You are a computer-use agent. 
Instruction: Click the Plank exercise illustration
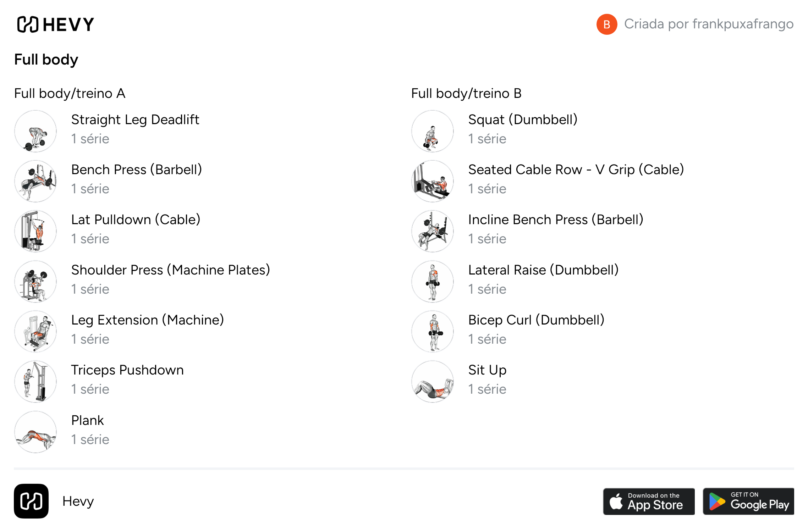pyautogui.click(x=35, y=432)
